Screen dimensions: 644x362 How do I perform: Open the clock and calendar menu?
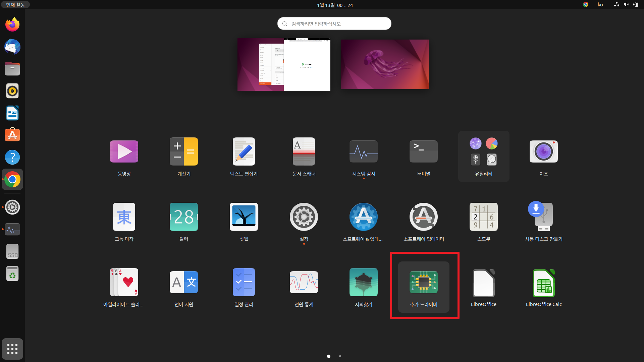pyautogui.click(x=335, y=5)
